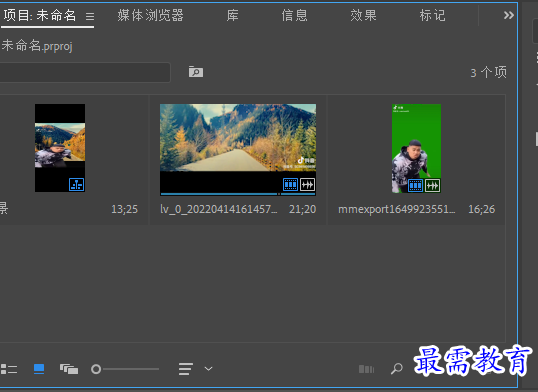Click the hover scrub bar under lv_0 thumbnail
538x392 pixels.
point(238,194)
